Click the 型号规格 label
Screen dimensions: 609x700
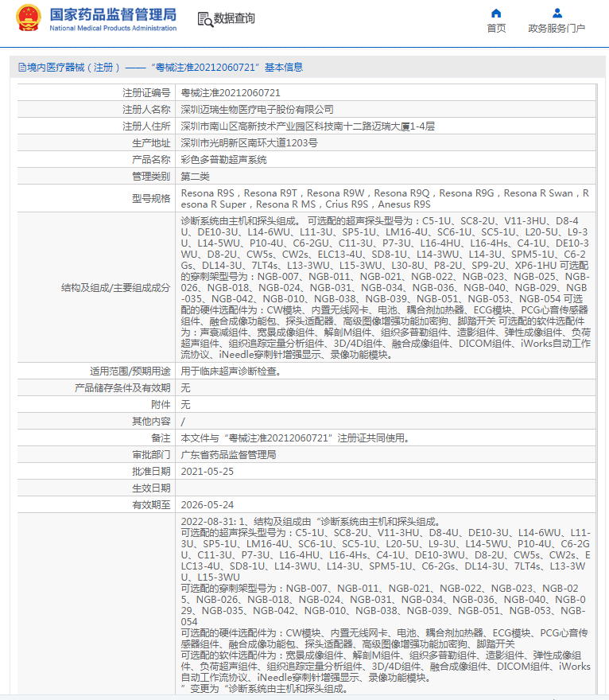[x=151, y=199]
